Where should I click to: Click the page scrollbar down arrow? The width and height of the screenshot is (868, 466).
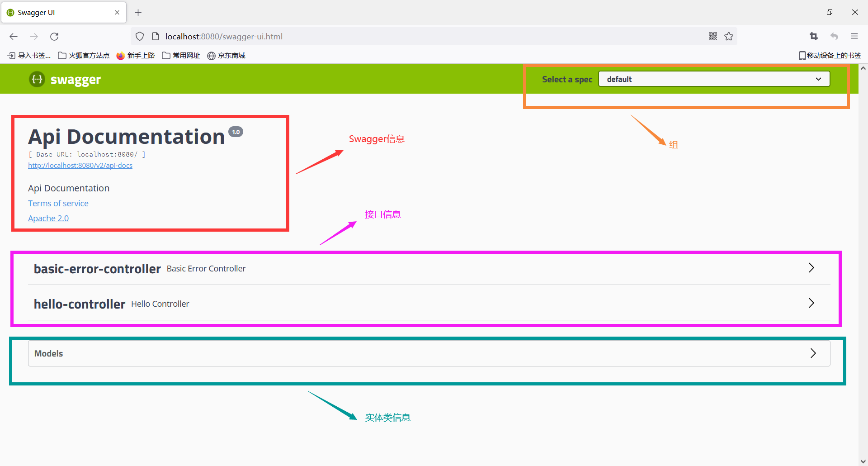(x=863, y=461)
